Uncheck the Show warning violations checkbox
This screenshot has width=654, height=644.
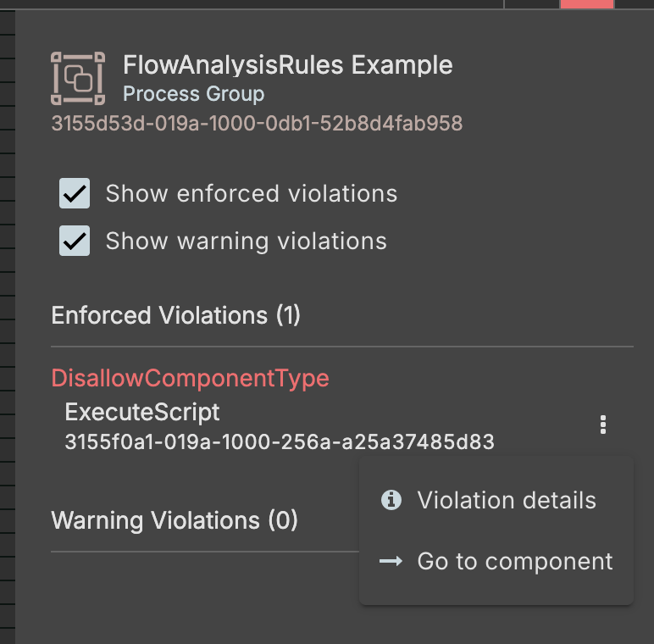click(x=75, y=241)
